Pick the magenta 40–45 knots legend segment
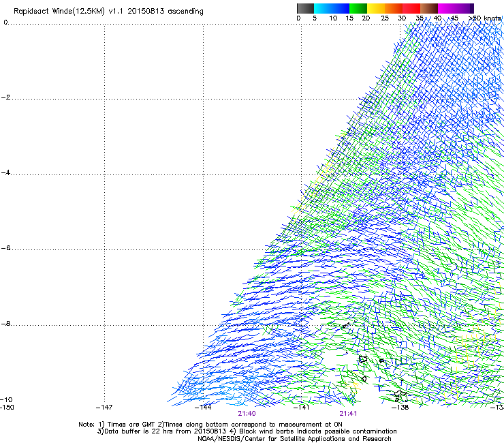 click(x=447, y=8)
